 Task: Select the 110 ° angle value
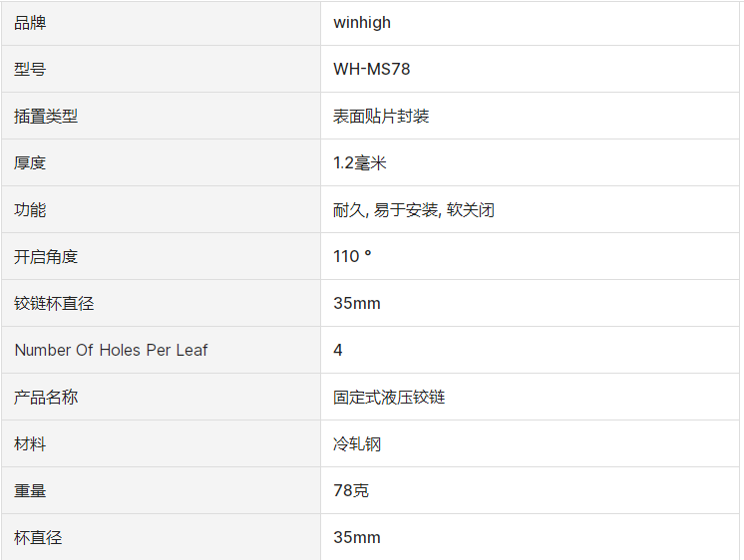[352, 257]
